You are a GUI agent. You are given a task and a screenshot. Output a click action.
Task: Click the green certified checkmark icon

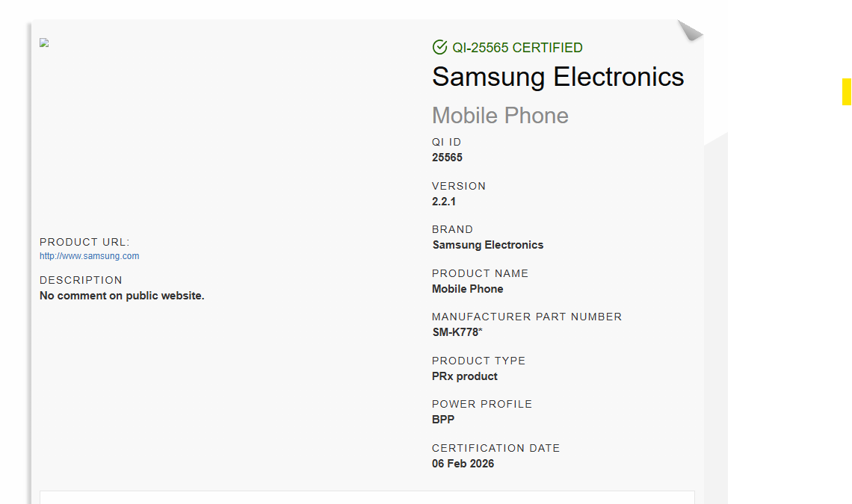click(439, 47)
